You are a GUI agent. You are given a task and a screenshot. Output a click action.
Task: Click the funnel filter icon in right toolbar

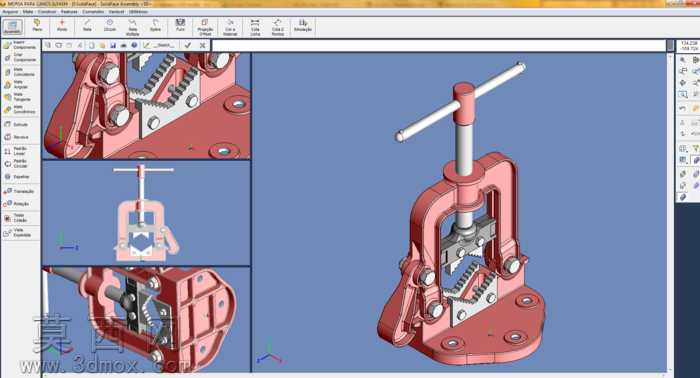pyautogui.click(x=696, y=148)
